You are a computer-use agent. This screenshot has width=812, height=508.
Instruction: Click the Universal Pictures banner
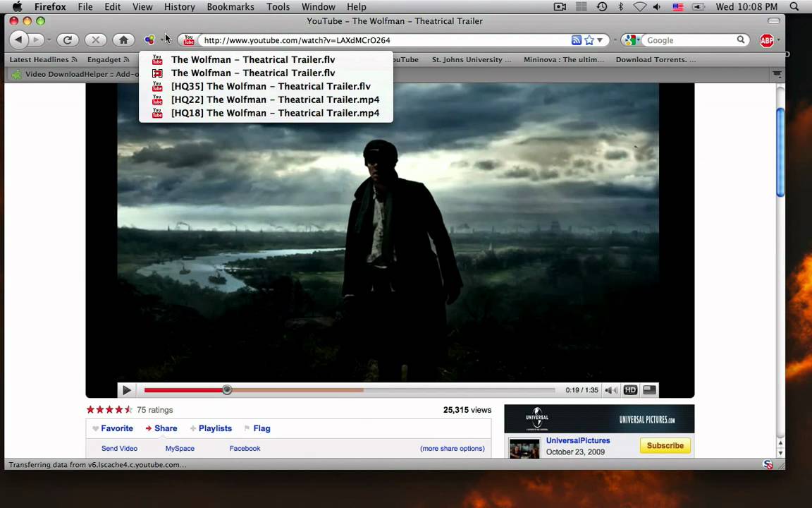coord(599,419)
